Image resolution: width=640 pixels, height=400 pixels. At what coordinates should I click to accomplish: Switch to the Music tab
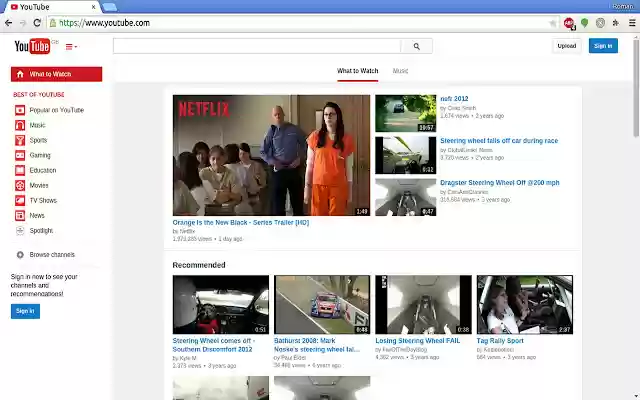[400, 71]
